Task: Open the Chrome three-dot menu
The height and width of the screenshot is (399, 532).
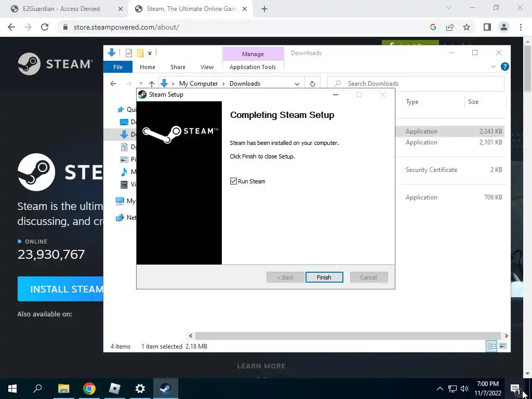Action: tap(521, 27)
